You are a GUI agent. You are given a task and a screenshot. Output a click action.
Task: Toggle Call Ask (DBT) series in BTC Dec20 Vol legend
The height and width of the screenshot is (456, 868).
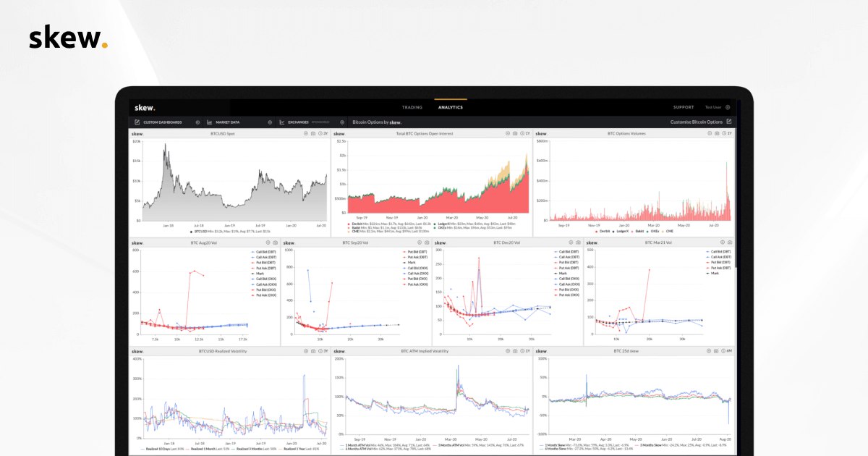pyautogui.click(x=566, y=257)
